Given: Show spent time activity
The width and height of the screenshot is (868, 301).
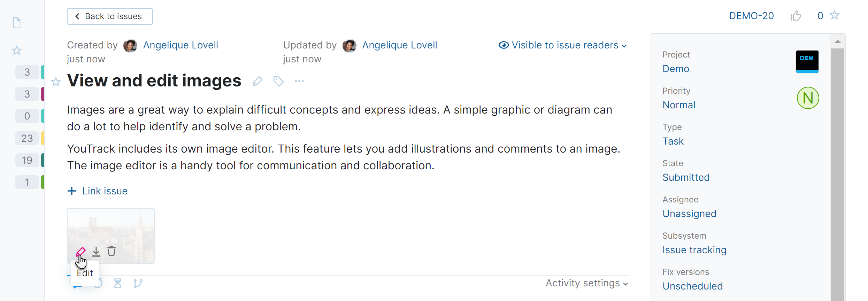Looking at the screenshot, I should pyautogui.click(x=118, y=283).
